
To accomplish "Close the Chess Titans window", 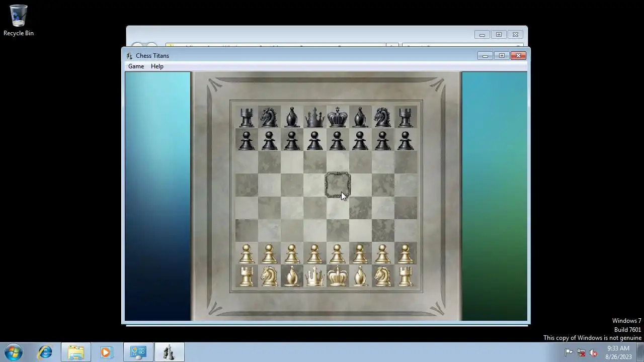I will coord(518,55).
